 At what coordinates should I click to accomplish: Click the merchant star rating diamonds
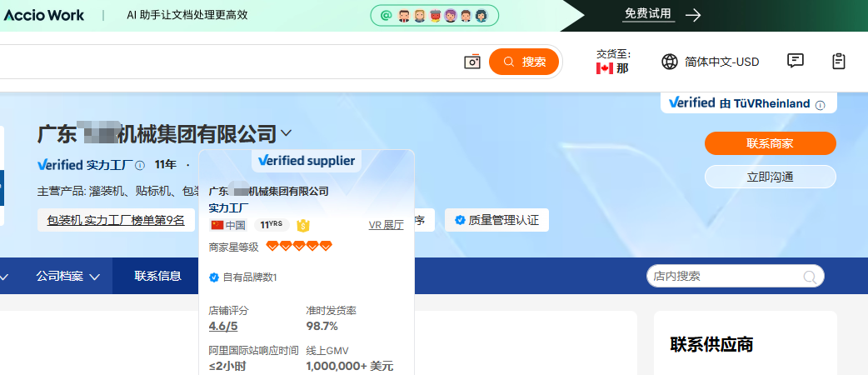(299, 246)
